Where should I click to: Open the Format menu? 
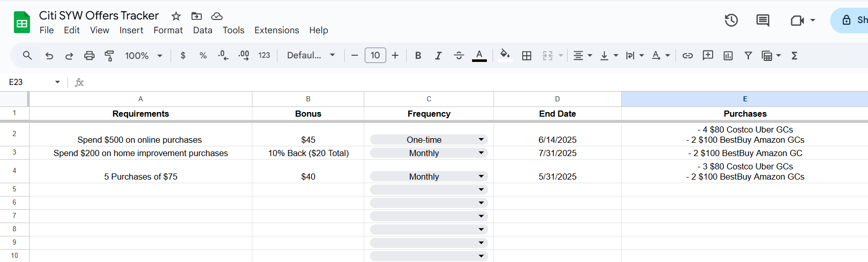(x=168, y=30)
